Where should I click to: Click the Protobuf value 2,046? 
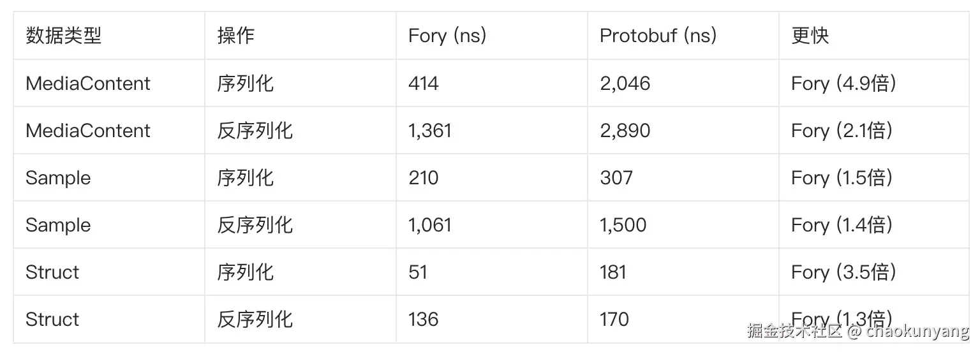[x=625, y=84]
